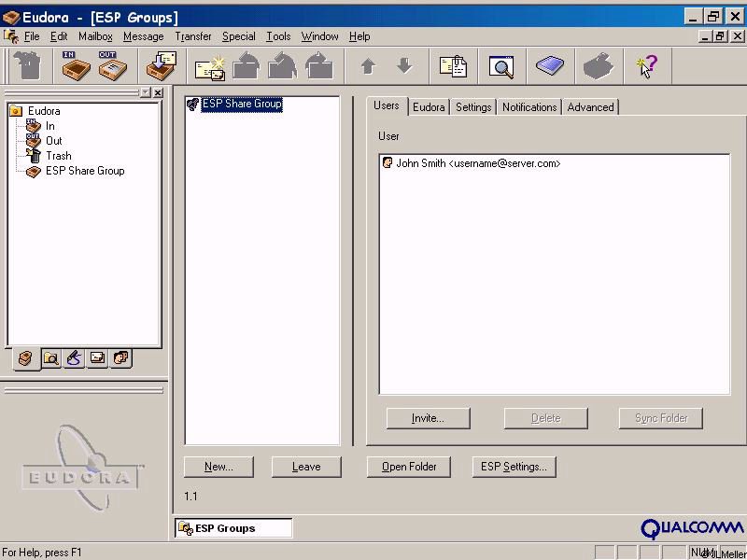Open Find with the magnifying glass icon
The image size is (747, 560).
[x=501, y=65]
